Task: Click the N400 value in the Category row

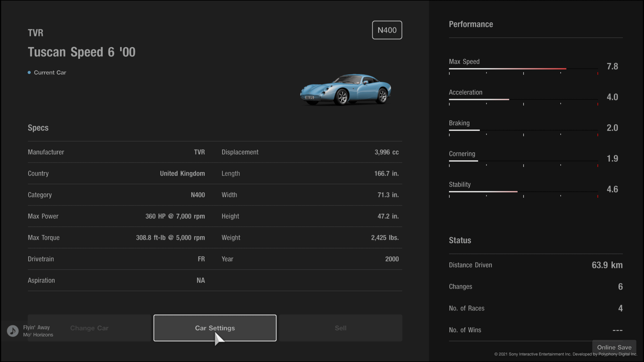Action: 198,195
